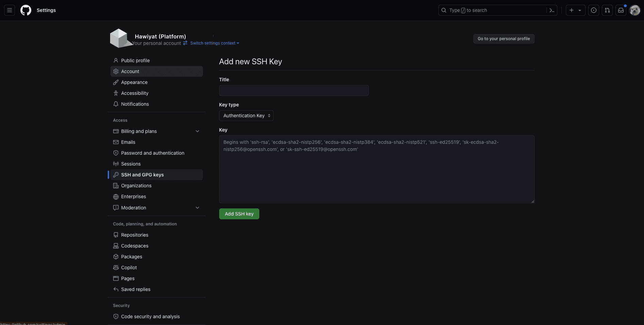Click the Add SSH key button

point(239,213)
